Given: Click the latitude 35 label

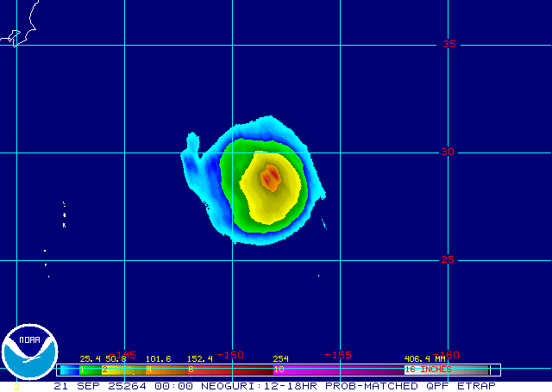Looking at the screenshot, I should [x=448, y=44].
